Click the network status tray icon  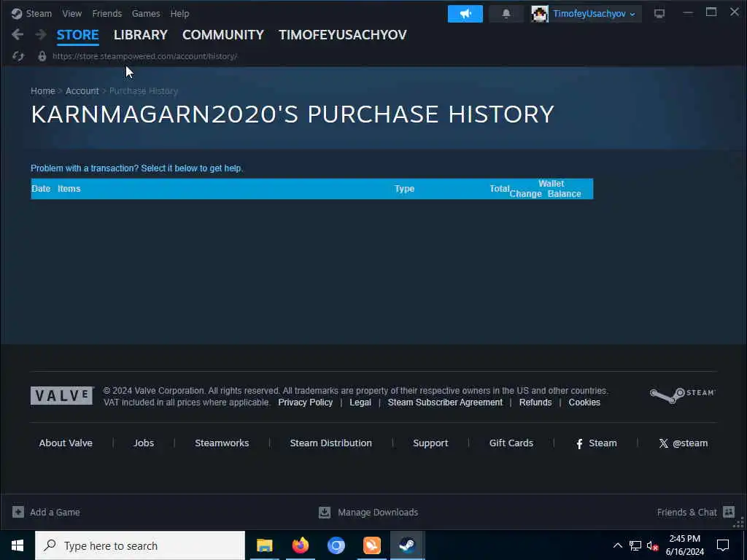[x=635, y=545]
